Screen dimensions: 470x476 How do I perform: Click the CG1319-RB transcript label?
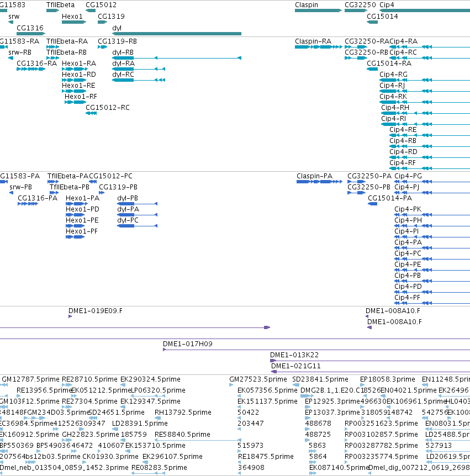117,41
